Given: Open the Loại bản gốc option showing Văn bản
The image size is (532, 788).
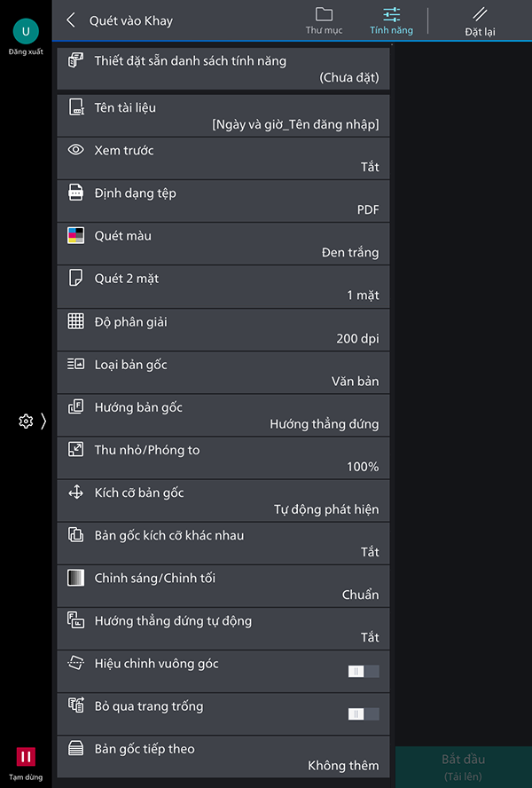Looking at the screenshot, I should (x=223, y=373).
